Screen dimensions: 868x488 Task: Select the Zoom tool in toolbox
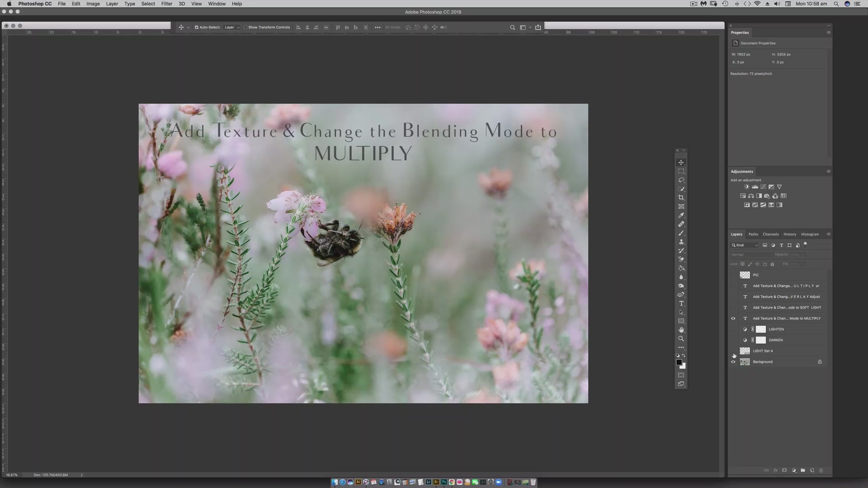click(681, 338)
